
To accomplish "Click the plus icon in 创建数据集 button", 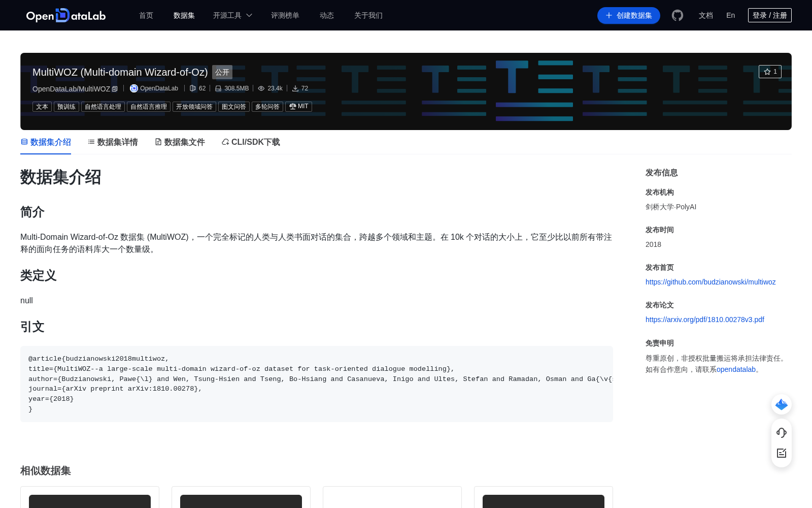I will pos(609,15).
